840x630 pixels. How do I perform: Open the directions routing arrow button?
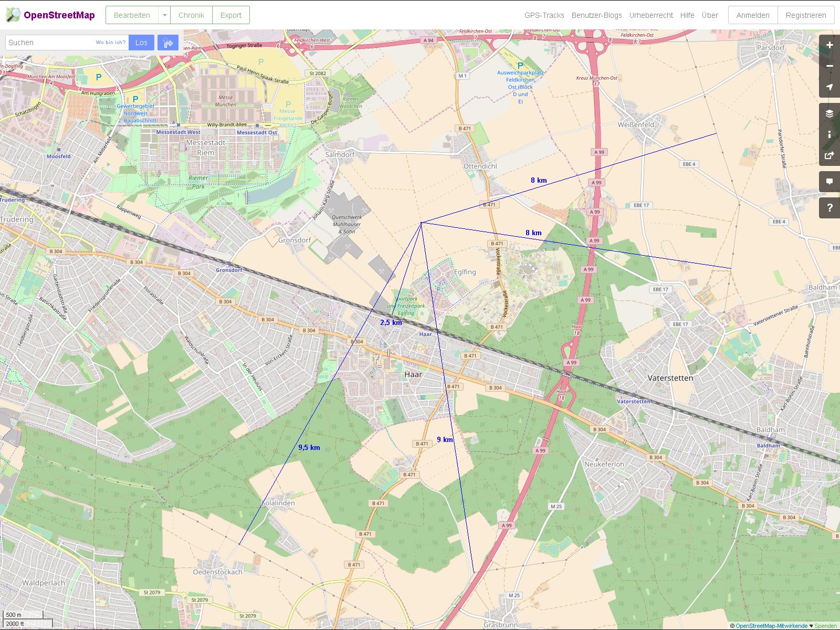tap(168, 43)
